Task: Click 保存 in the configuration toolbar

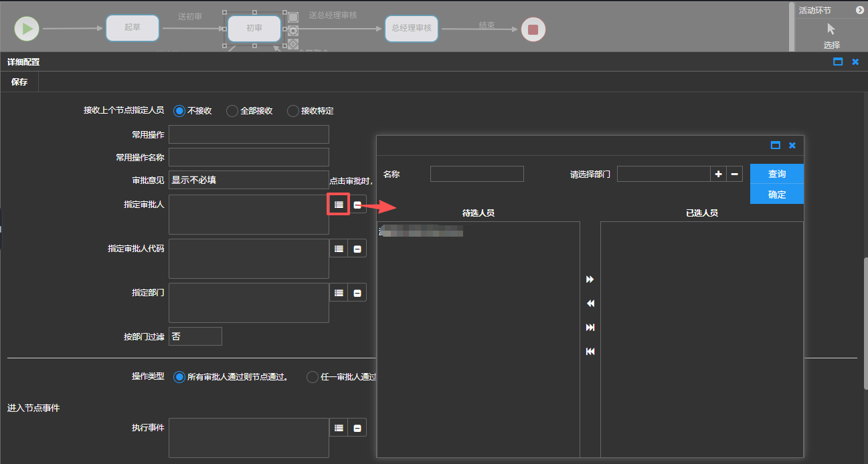Action: coord(19,82)
